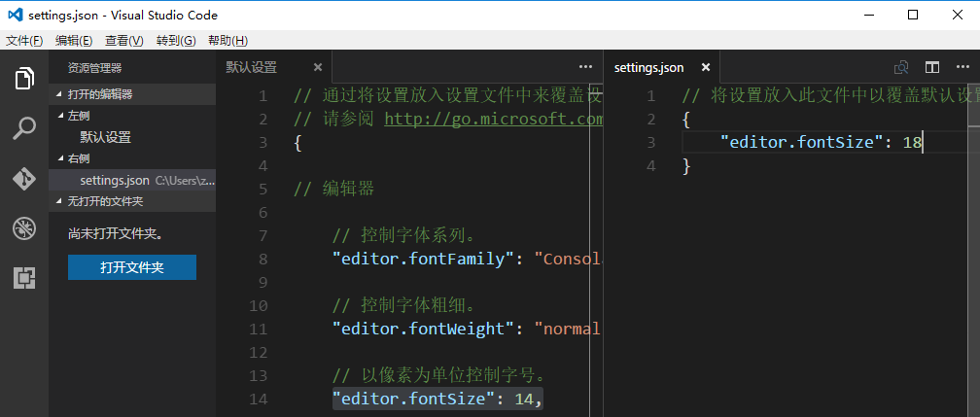Open the 查看(V) menu
The image size is (980, 417).
pyautogui.click(x=123, y=40)
